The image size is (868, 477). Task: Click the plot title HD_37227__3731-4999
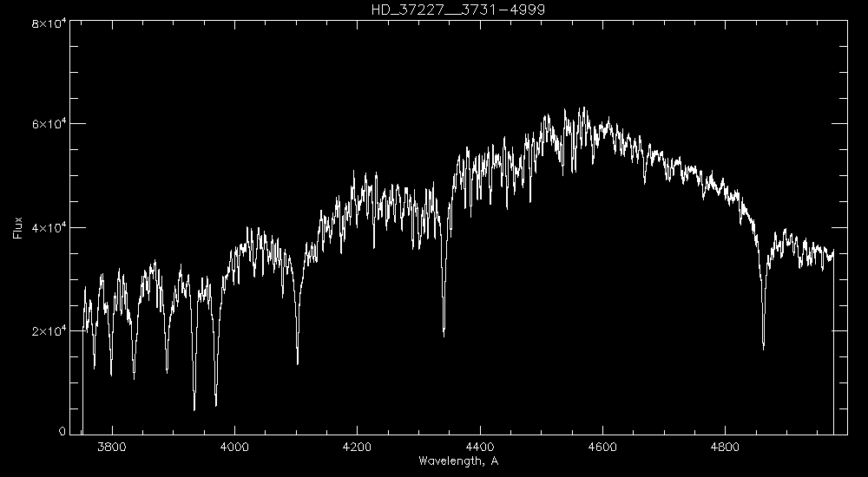[458, 10]
